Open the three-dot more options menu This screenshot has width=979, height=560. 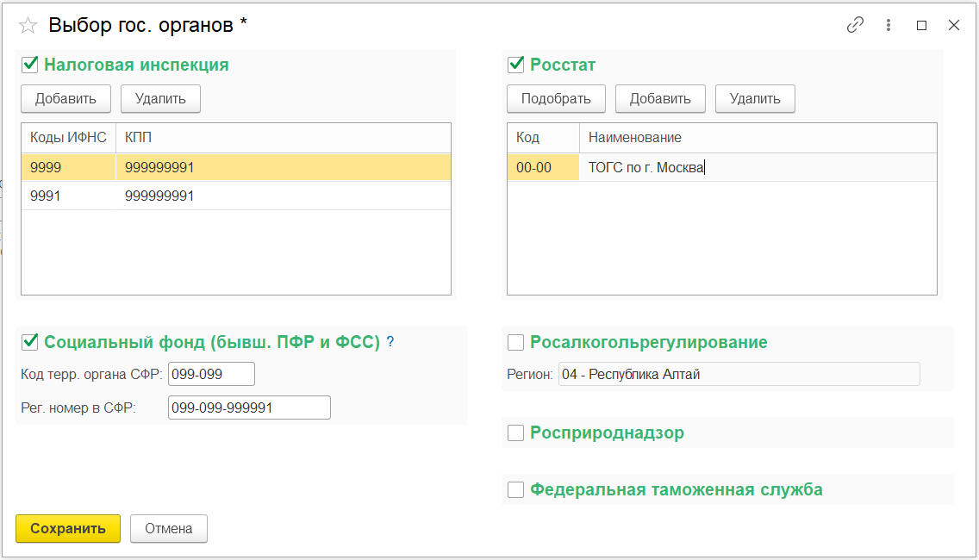click(x=889, y=26)
